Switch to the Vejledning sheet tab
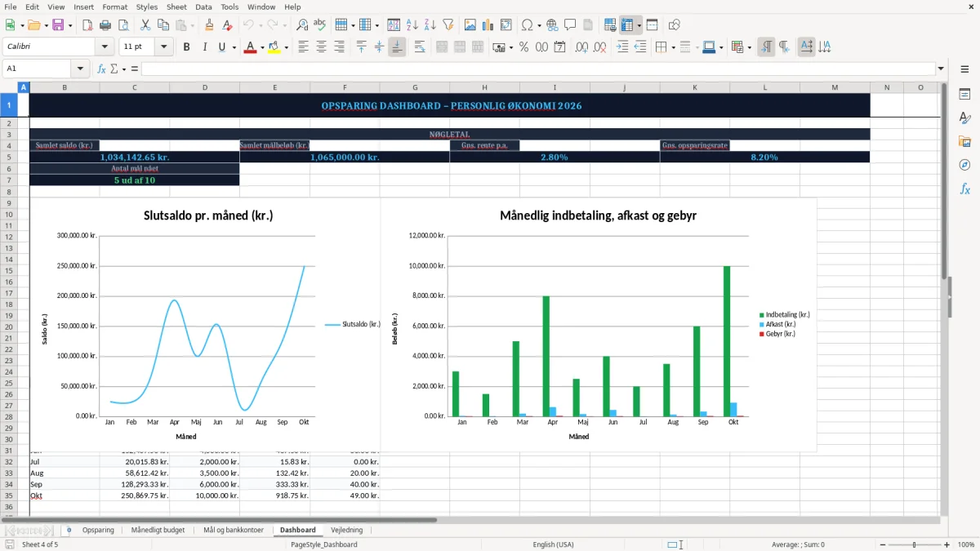Screen dimensions: 980x551 [x=347, y=530]
